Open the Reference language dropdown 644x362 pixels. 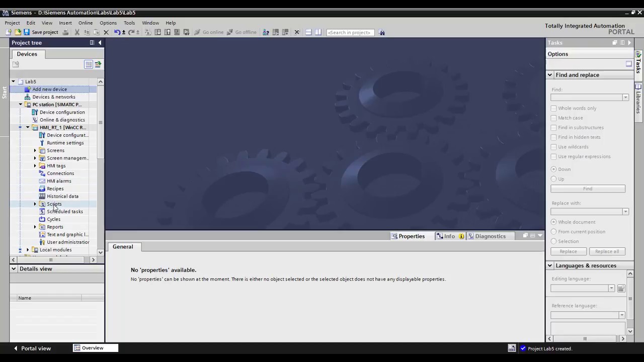pyautogui.click(x=621, y=315)
